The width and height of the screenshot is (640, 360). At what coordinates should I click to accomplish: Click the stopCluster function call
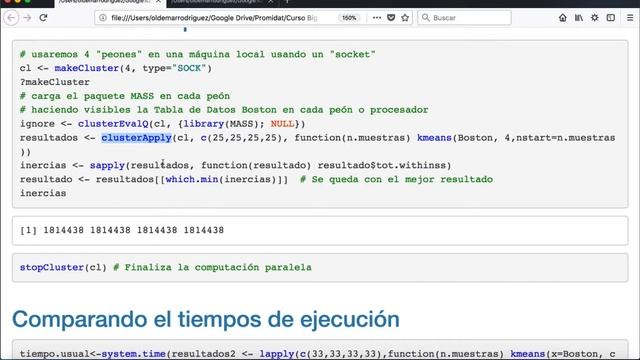point(52,267)
